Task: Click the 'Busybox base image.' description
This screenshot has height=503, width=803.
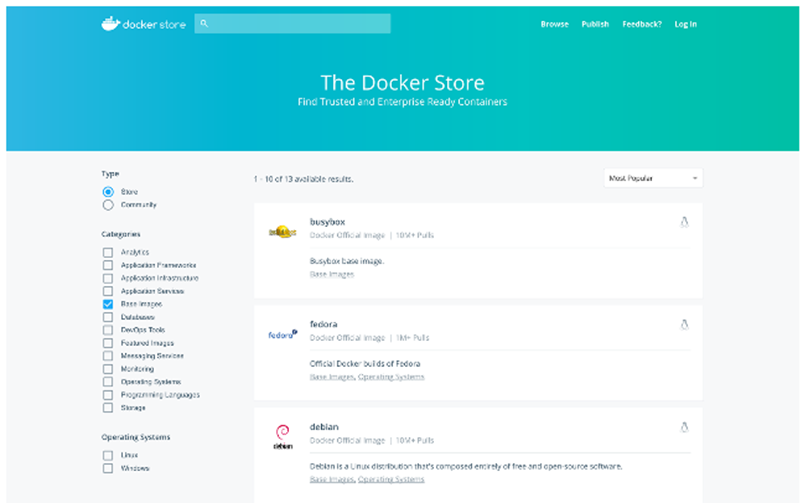Action: pos(347,261)
